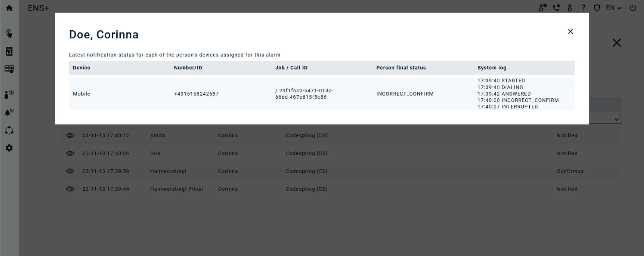This screenshot has width=644, height=256.
Task: Click the Person final status column header
Action: 401,68
